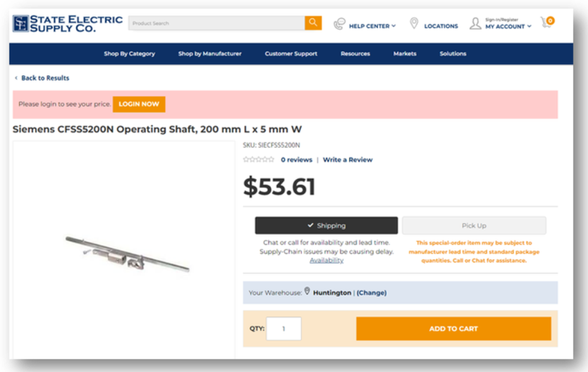
Task: Open the Customer Support menu
Action: pos(291,54)
